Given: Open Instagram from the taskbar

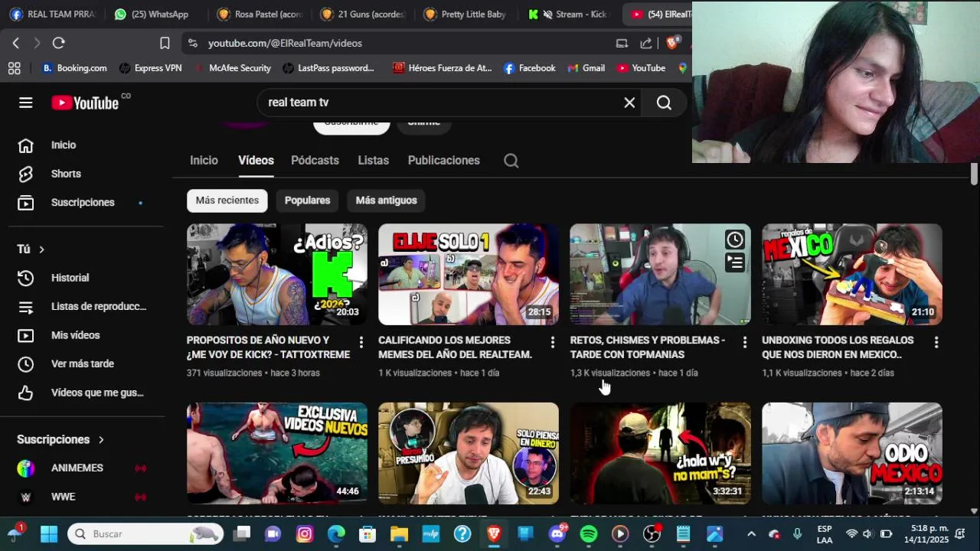Looking at the screenshot, I should (x=305, y=533).
